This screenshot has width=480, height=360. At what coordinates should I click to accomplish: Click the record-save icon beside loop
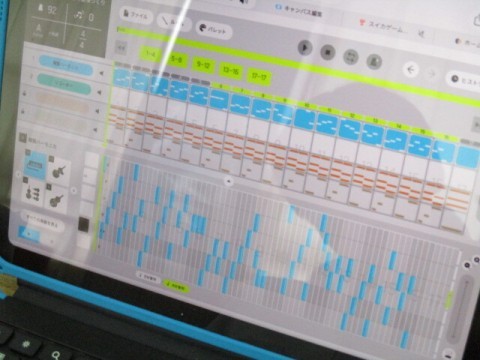point(374,61)
